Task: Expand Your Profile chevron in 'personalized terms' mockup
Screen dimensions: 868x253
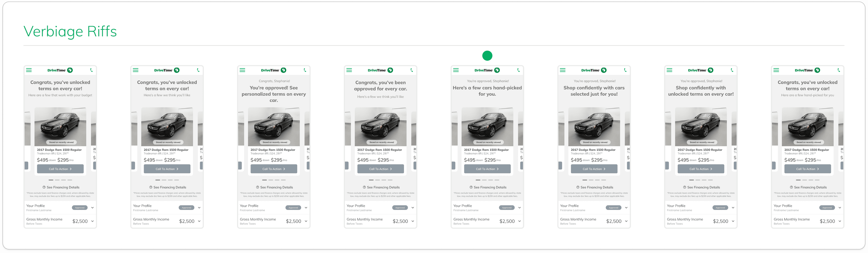Action: (x=306, y=208)
